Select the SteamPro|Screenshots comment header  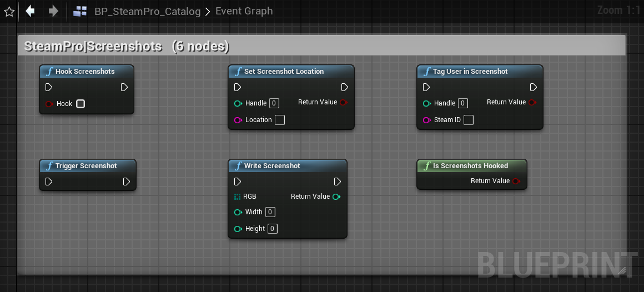click(x=321, y=46)
